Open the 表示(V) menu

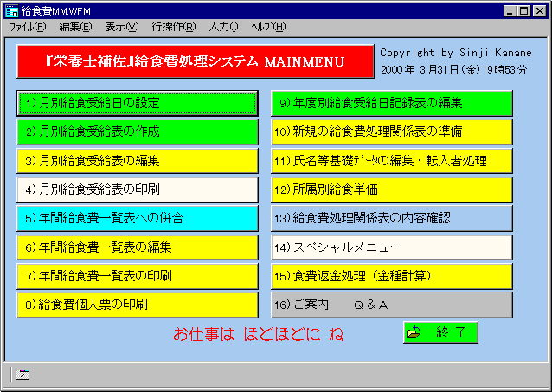[122, 27]
